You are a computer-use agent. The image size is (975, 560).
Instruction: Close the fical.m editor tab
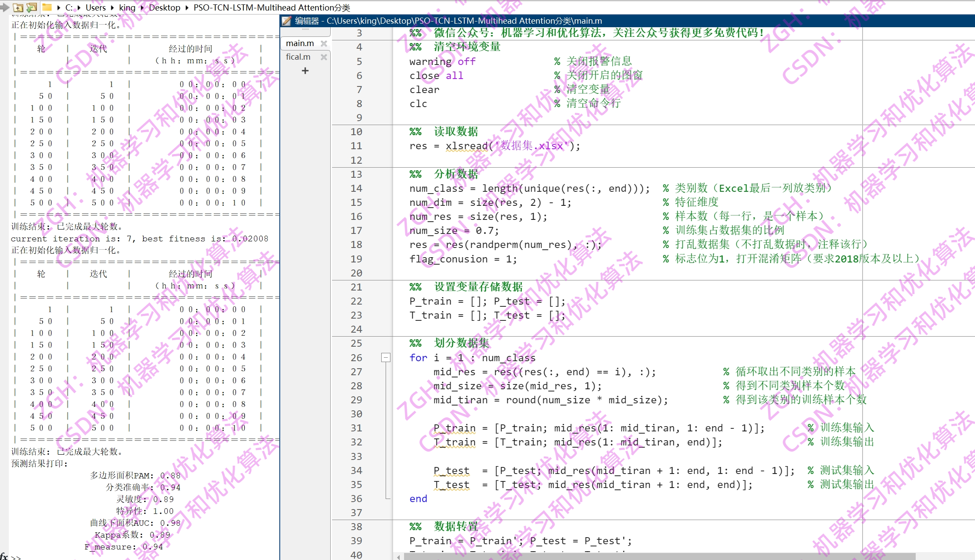324,57
